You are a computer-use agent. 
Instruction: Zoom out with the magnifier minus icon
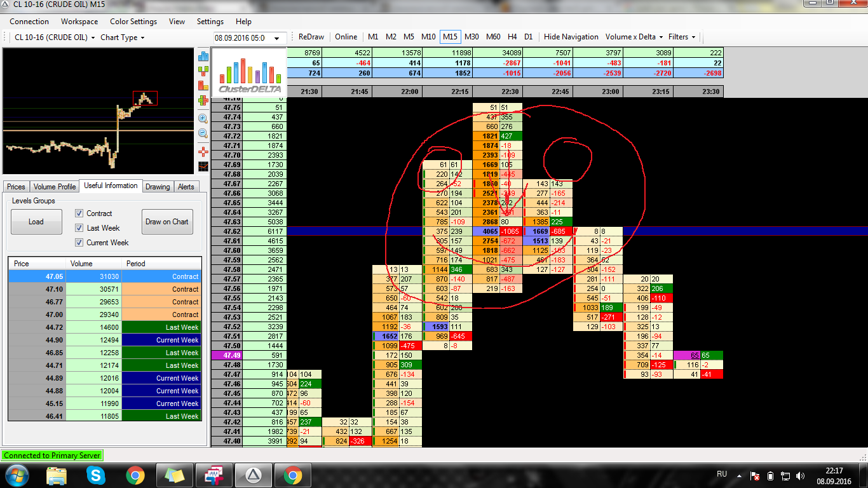(203, 133)
